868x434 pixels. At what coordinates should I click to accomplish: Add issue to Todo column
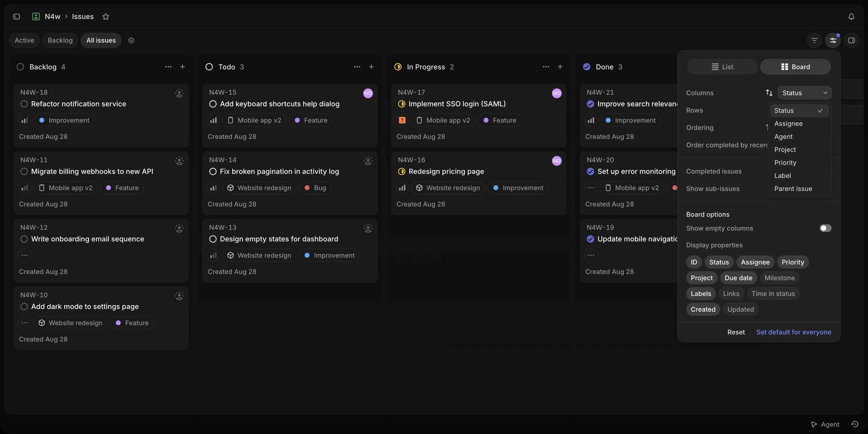(372, 67)
